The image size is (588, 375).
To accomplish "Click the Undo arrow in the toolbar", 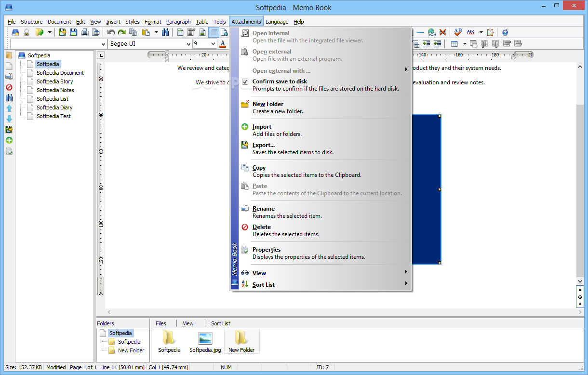I will point(111,32).
